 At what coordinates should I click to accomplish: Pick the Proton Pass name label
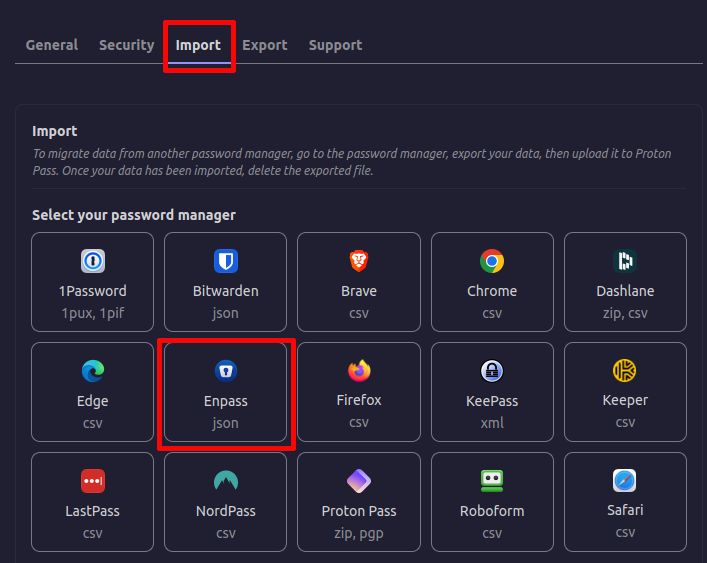point(359,511)
